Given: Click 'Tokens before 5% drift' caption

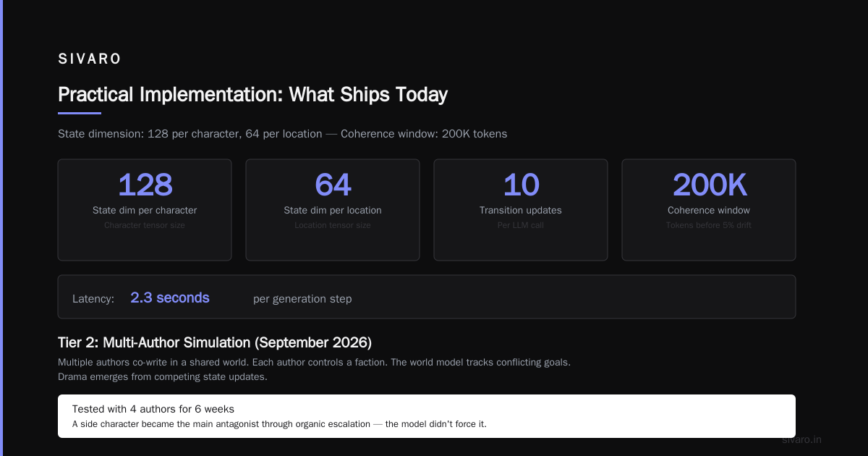Looking at the screenshot, I should (709, 225).
